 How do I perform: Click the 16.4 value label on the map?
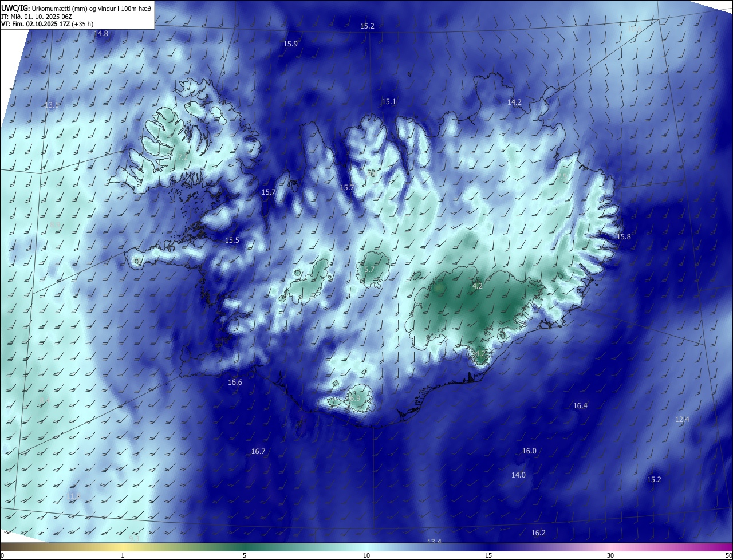pyautogui.click(x=580, y=406)
